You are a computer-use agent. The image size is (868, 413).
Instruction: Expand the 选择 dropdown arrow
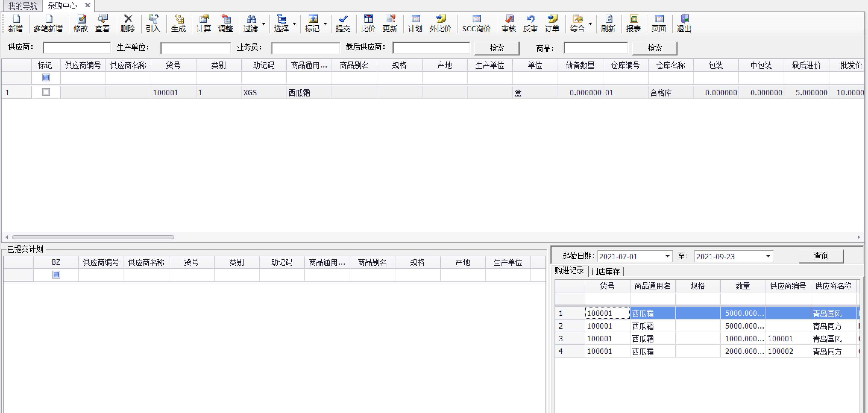pyautogui.click(x=294, y=24)
